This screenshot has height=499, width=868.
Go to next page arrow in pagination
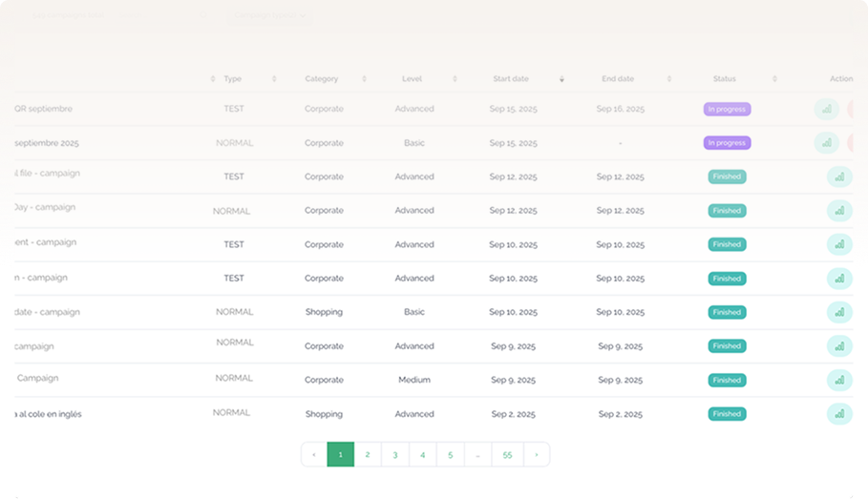pos(537,455)
